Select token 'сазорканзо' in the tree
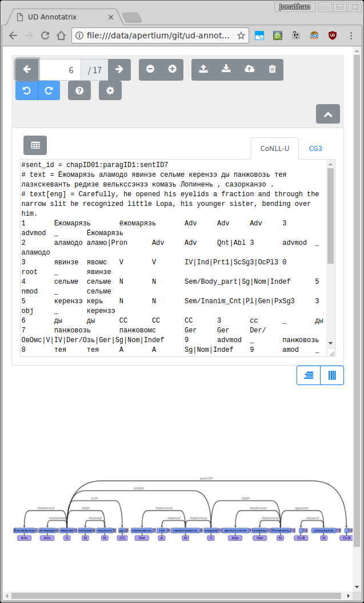This screenshot has width=364, height=603. coord(323,530)
